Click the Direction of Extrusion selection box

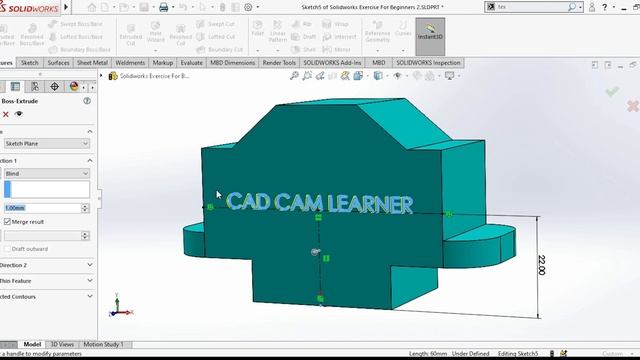tap(47, 190)
